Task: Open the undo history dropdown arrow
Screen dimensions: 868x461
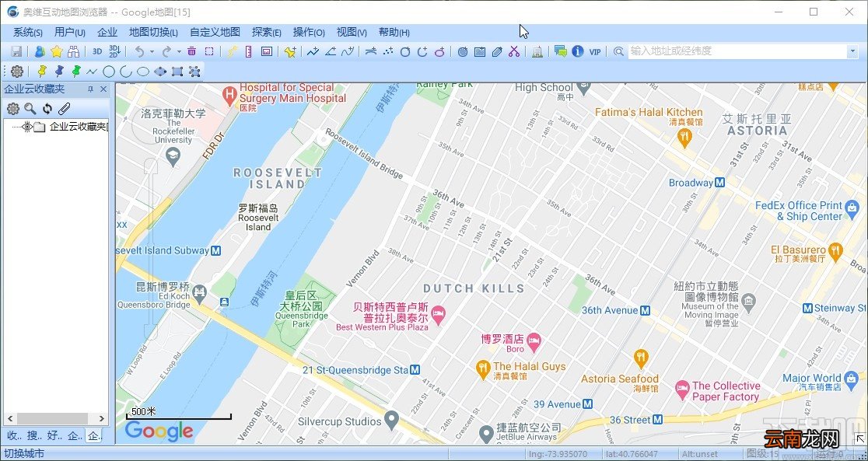Action: (152, 51)
